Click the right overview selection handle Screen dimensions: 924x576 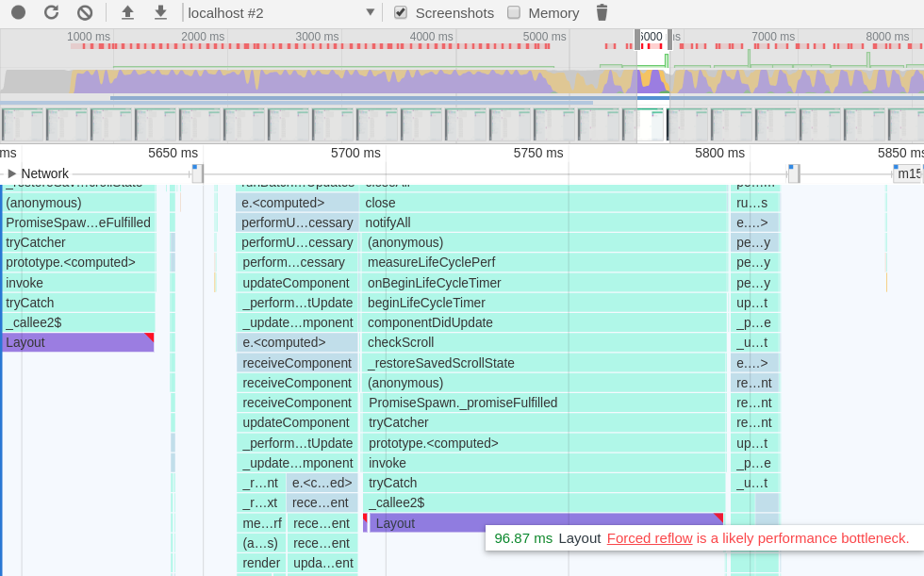click(x=669, y=40)
